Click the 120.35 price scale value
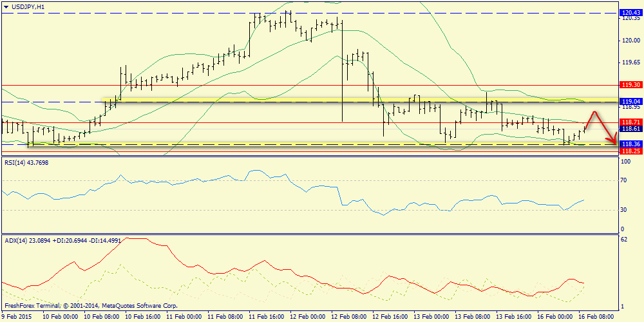 point(631,19)
